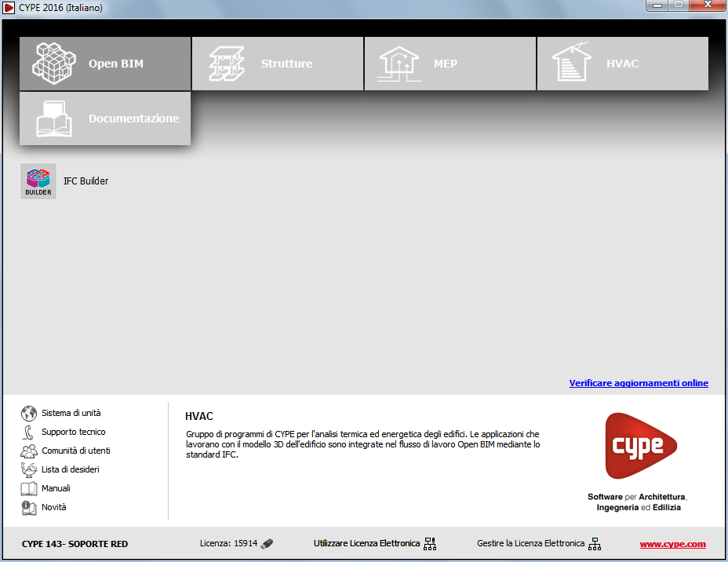Image resolution: width=728 pixels, height=562 pixels.
Task: Open the www.cype.com website link
Action: 673,545
